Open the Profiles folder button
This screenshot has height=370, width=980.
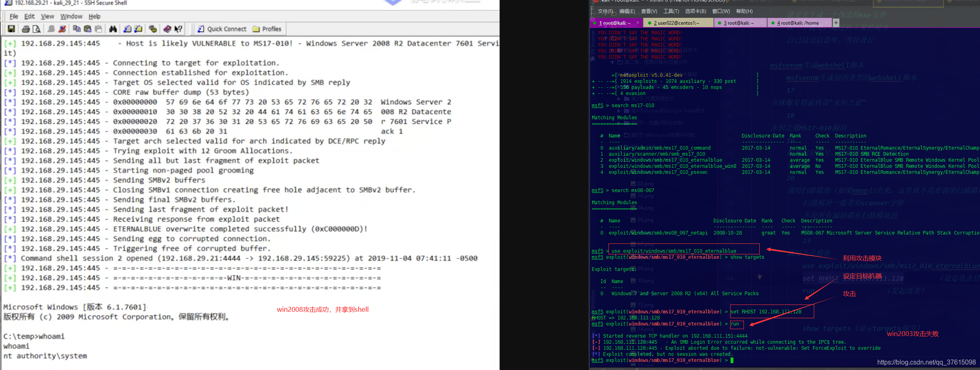pyautogui.click(x=267, y=29)
